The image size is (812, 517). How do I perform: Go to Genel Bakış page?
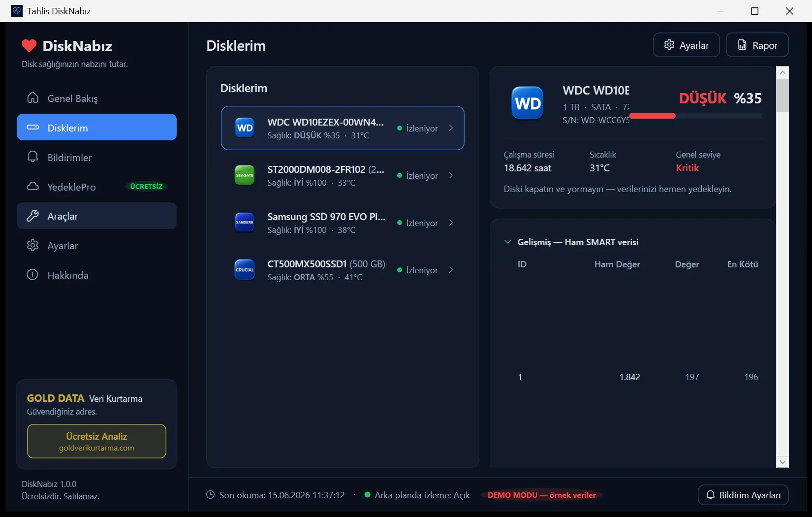96,98
